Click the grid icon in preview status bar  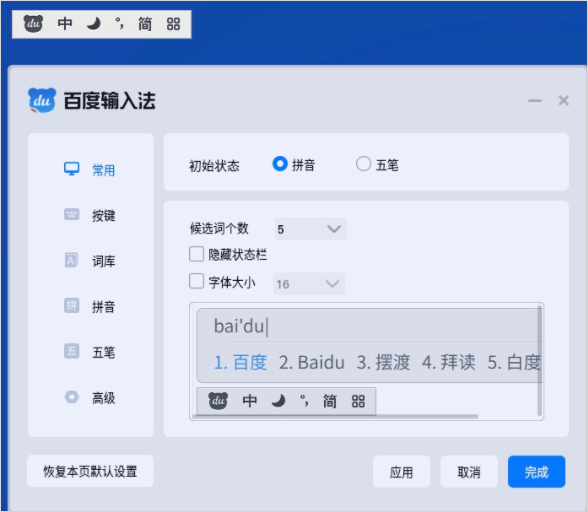358,401
